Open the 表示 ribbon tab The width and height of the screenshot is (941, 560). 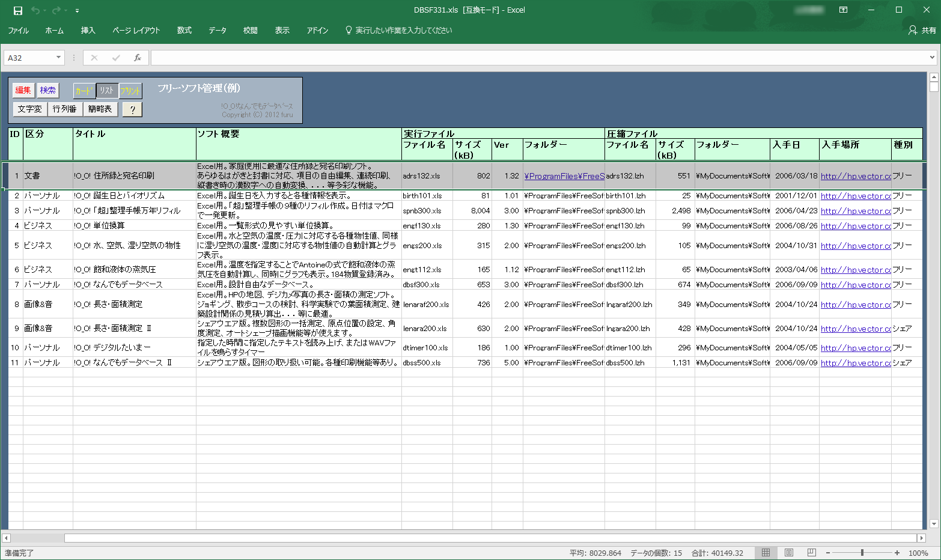(x=282, y=30)
